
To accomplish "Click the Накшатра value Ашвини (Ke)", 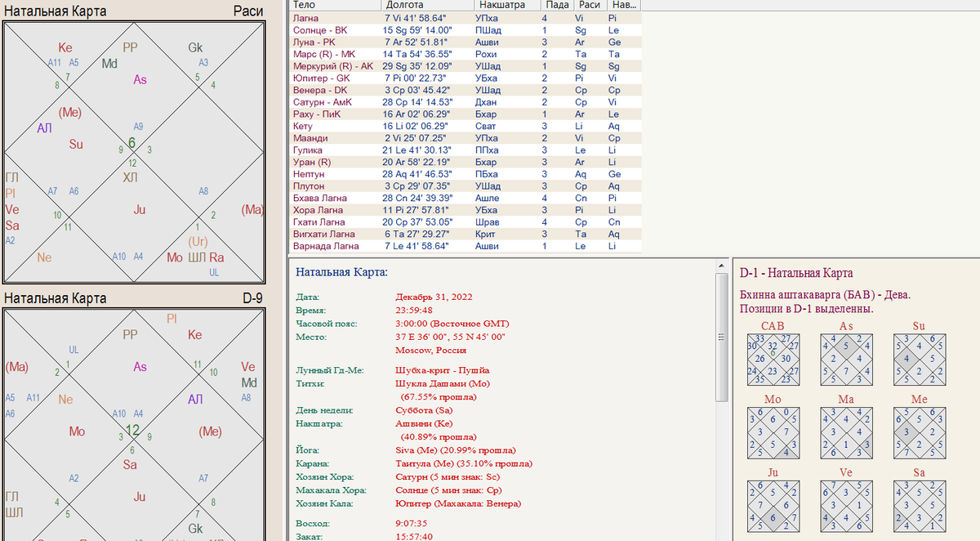I will pyautogui.click(x=425, y=423).
